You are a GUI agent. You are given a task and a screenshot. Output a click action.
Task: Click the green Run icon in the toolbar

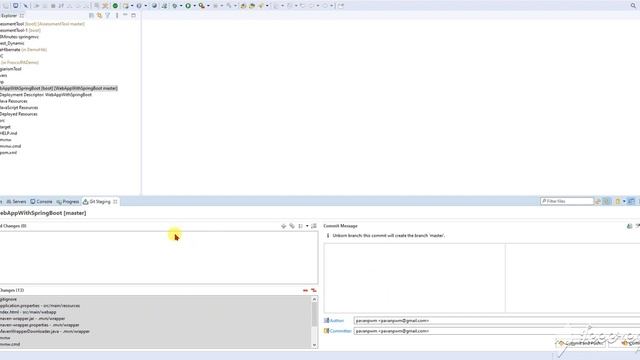(x=188, y=6)
